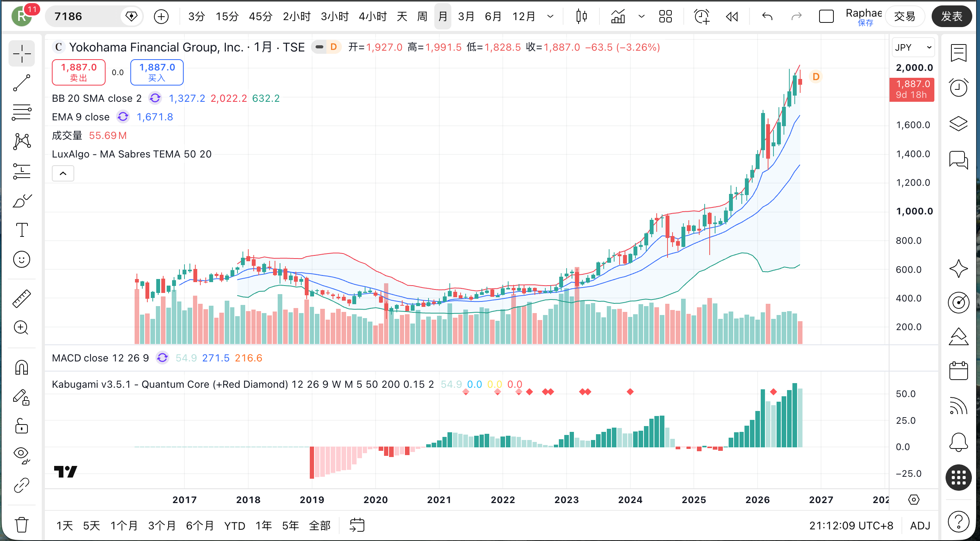The width and height of the screenshot is (980, 541).
Task: Toggle lock all drawing tools
Action: click(x=22, y=426)
